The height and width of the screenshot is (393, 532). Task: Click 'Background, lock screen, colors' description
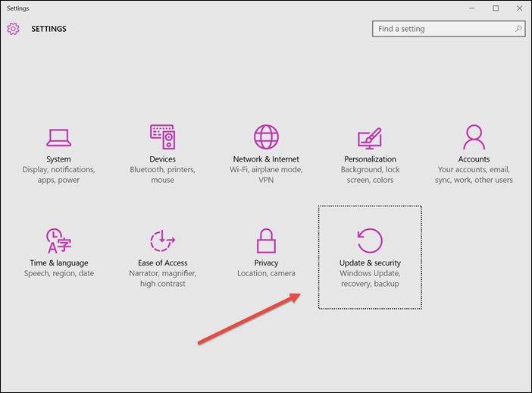click(370, 174)
